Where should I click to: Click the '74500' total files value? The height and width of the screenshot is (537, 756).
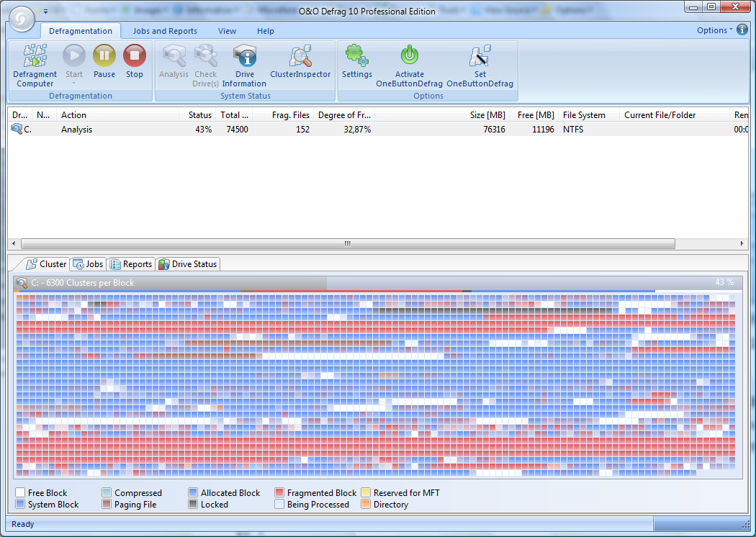(237, 129)
